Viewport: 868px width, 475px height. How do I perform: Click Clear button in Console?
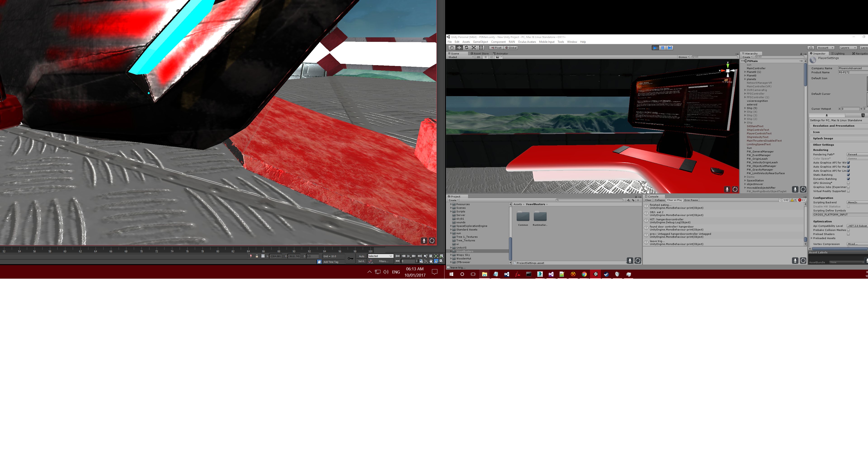click(648, 200)
